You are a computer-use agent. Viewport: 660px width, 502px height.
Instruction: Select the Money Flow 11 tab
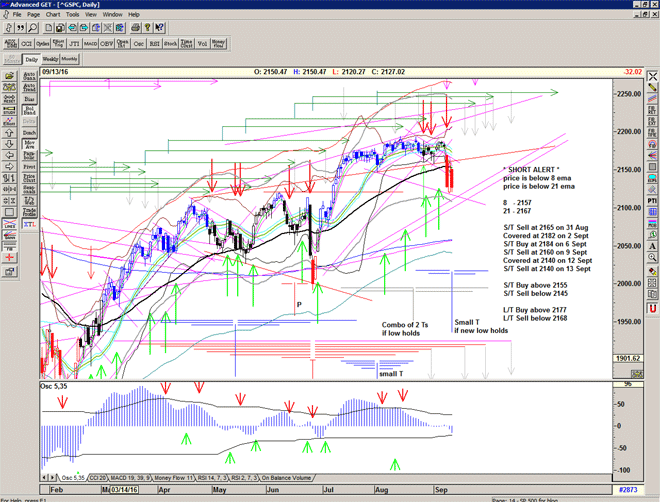(173, 478)
